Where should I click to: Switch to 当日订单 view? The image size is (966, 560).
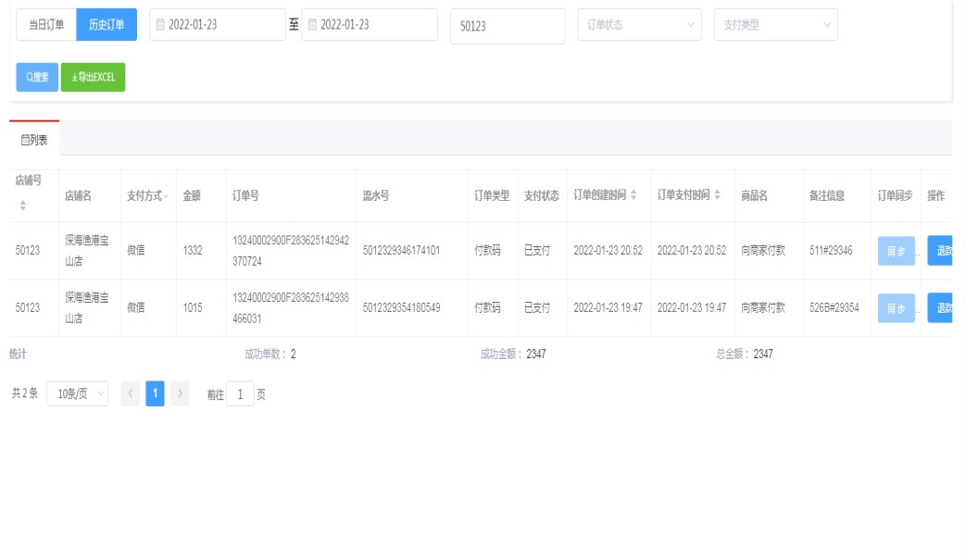pos(46,25)
